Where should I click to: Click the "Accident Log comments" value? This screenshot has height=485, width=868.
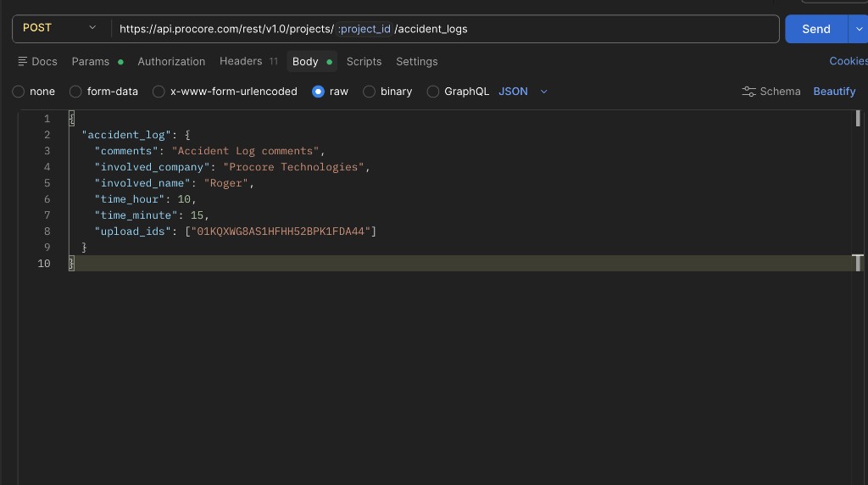tap(245, 151)
